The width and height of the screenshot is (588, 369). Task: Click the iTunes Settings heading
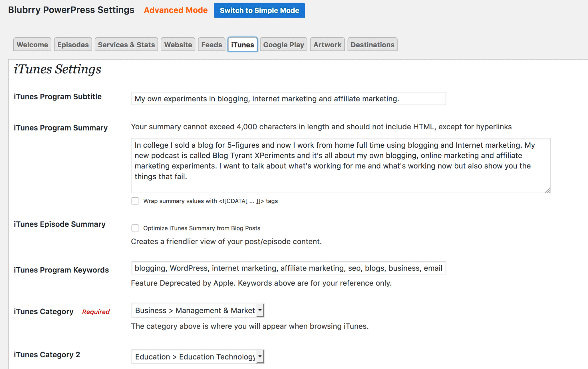click(x=57, y=69)
